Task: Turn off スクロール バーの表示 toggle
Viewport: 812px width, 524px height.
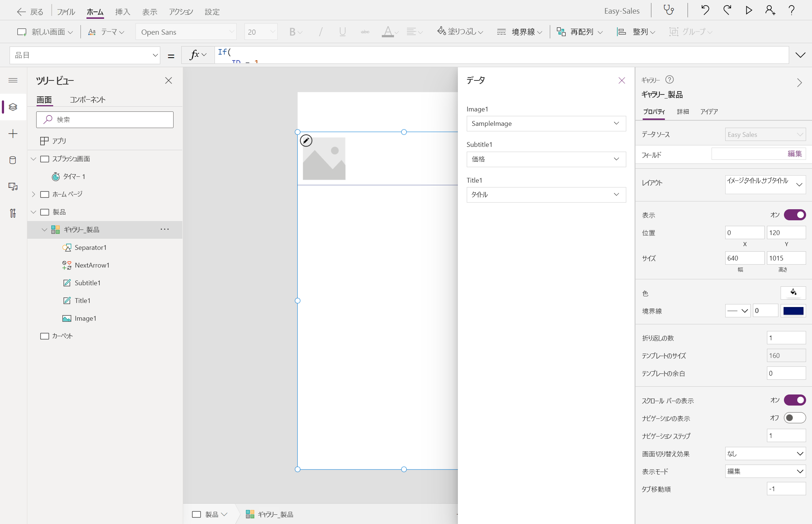Action: click(795, 400)
